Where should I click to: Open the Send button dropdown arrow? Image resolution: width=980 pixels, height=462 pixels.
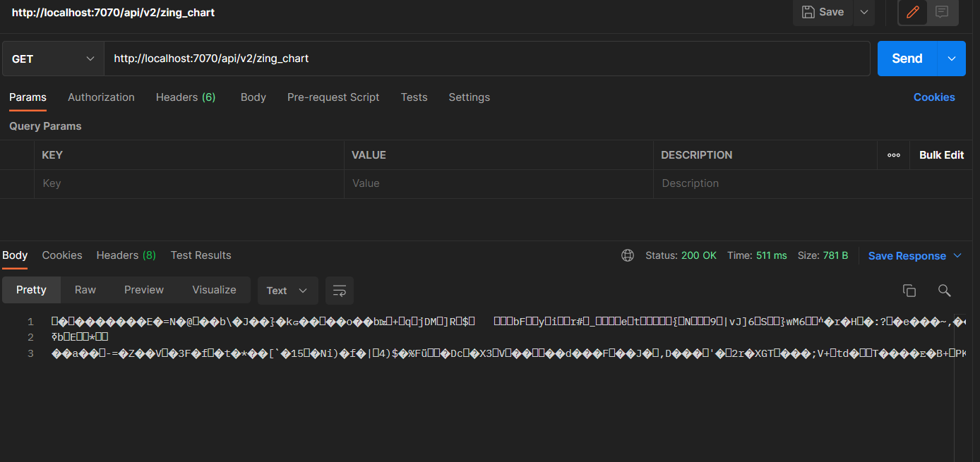(952, 59)
